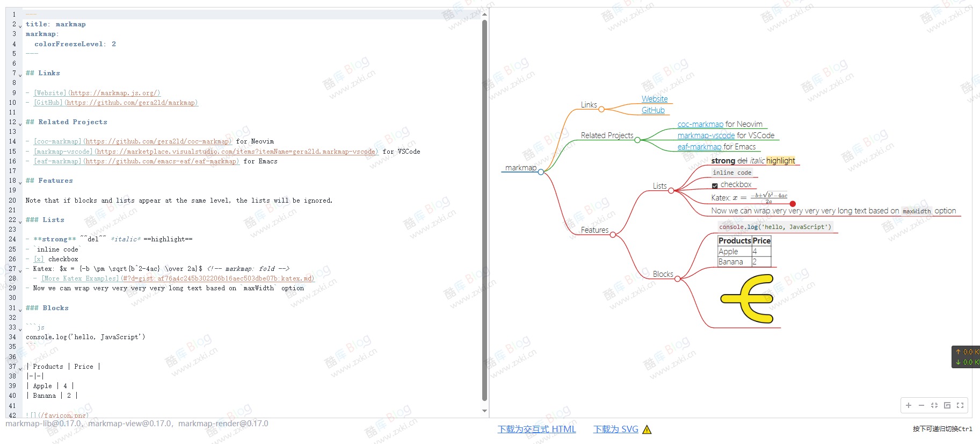The image size is (980, 444).
Task: Click the warning triangle beside 下载为 SVG
Action: [x=647, y=429]
